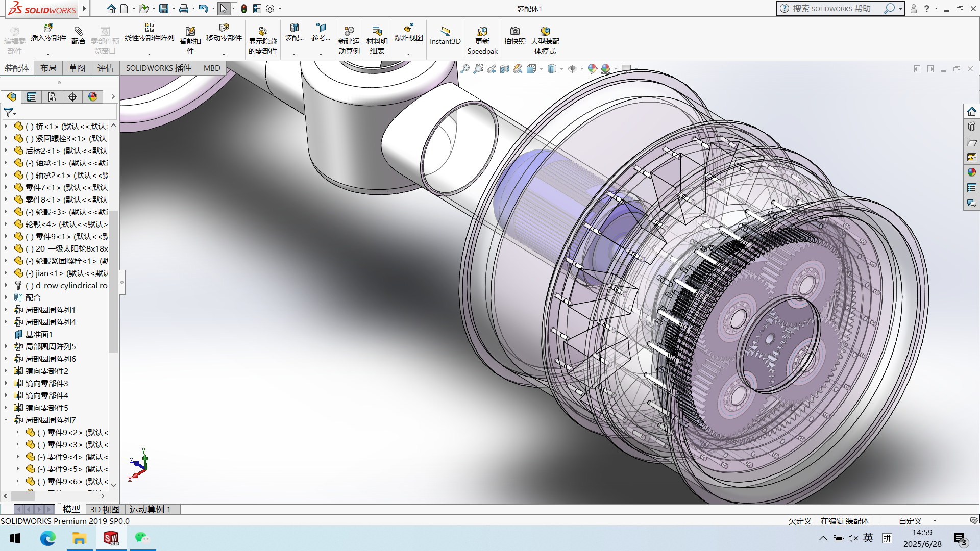The height and width of the screenshot is (551, 980).
Task: Select the Mate (配合) tool
Action: pyautogui.click(x=78, y=35)
